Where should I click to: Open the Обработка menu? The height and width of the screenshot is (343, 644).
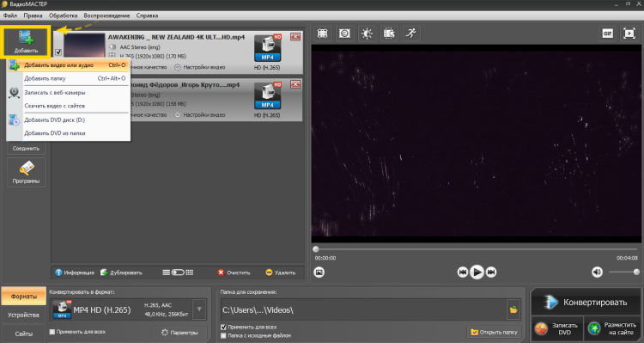pyautogui.click(x=63, y=15)
